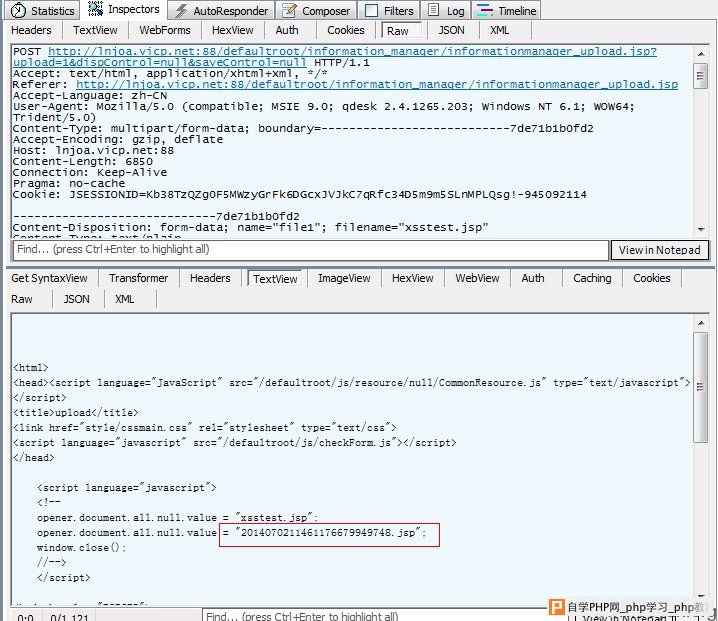Select response Cookies tab
The image size is (718, 621).
[652, 278]
